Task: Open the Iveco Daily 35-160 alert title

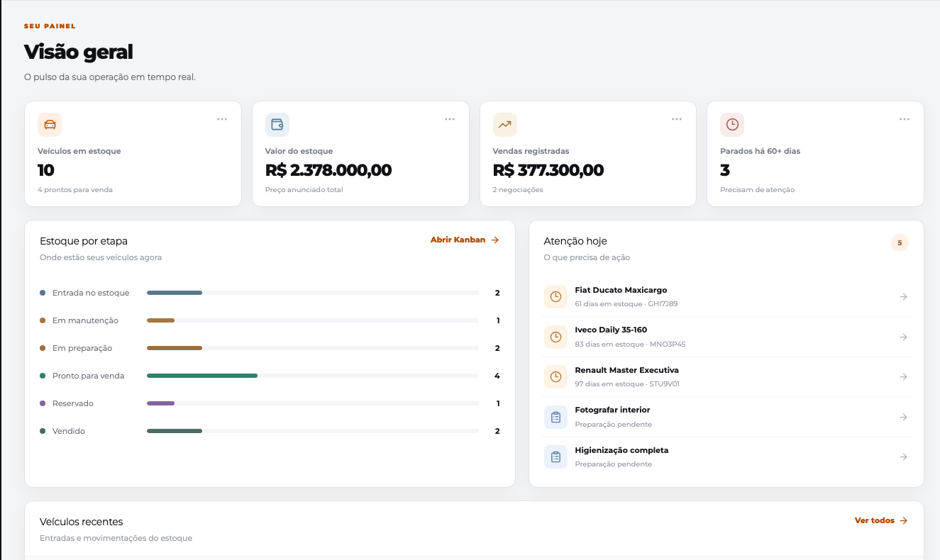Action: [611, 330]
